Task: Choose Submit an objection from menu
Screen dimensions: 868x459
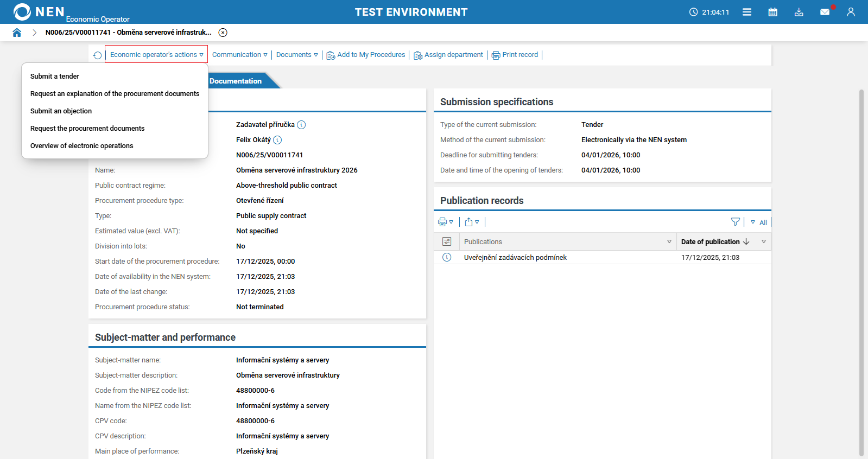Action: tap(61, 111)
